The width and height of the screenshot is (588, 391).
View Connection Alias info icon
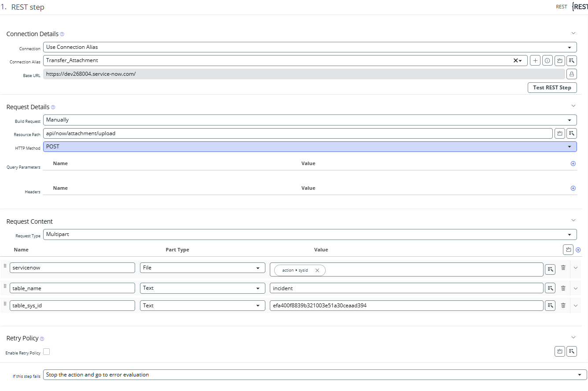[548, 61]
